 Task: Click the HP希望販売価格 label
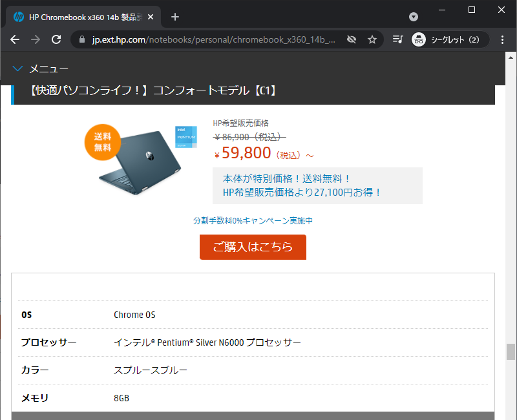click(240, 123)
